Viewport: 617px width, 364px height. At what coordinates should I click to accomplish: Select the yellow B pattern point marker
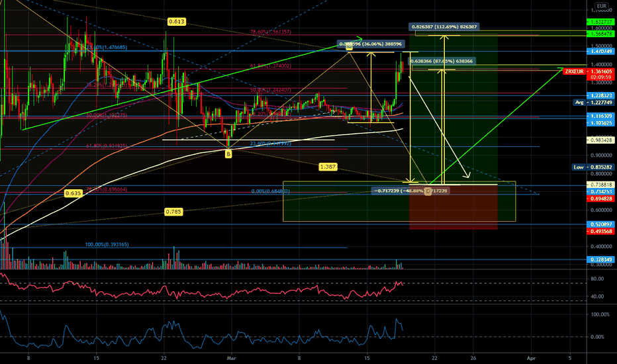tap(228, 155)
